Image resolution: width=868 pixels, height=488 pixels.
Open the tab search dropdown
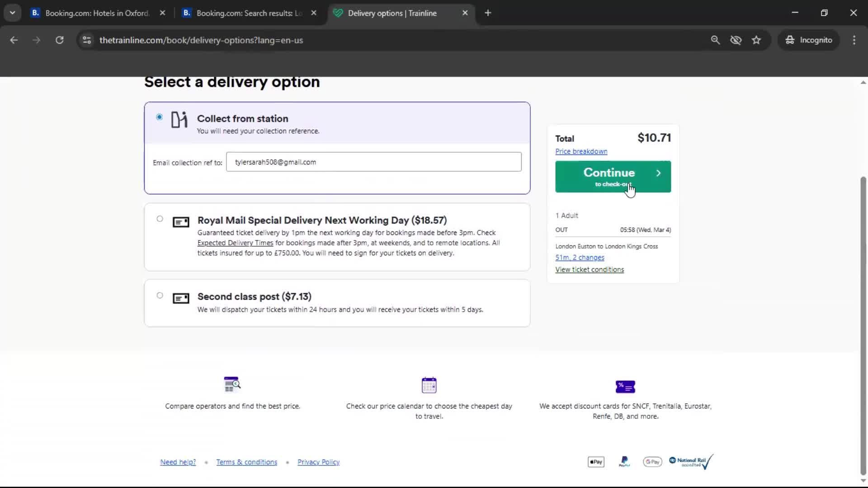click(12, 13)
